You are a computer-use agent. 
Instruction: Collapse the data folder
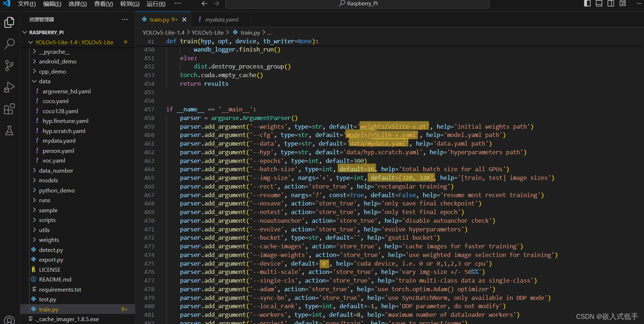pyautogui.click(x=77, y=81)
